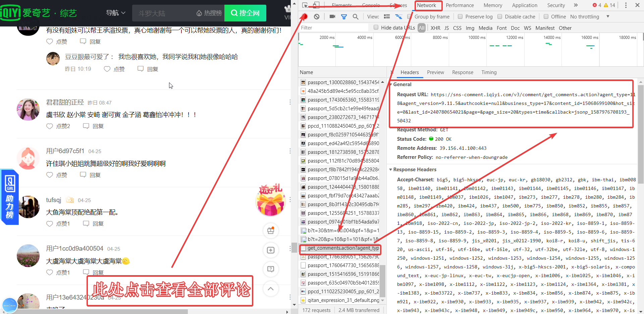The image size is (644, 314).
Task: Click the screenshot capture camera icon
Action: coord(333,16)
